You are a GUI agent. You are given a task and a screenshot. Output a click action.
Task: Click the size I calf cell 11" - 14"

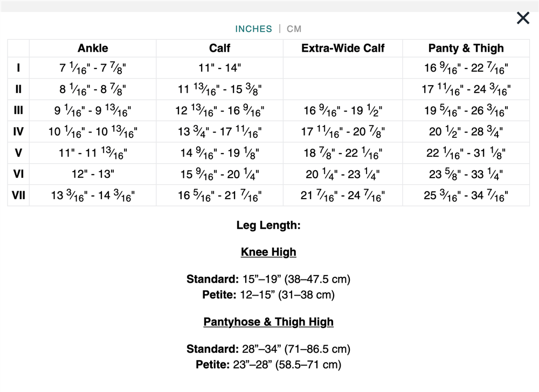coord(220,68)
